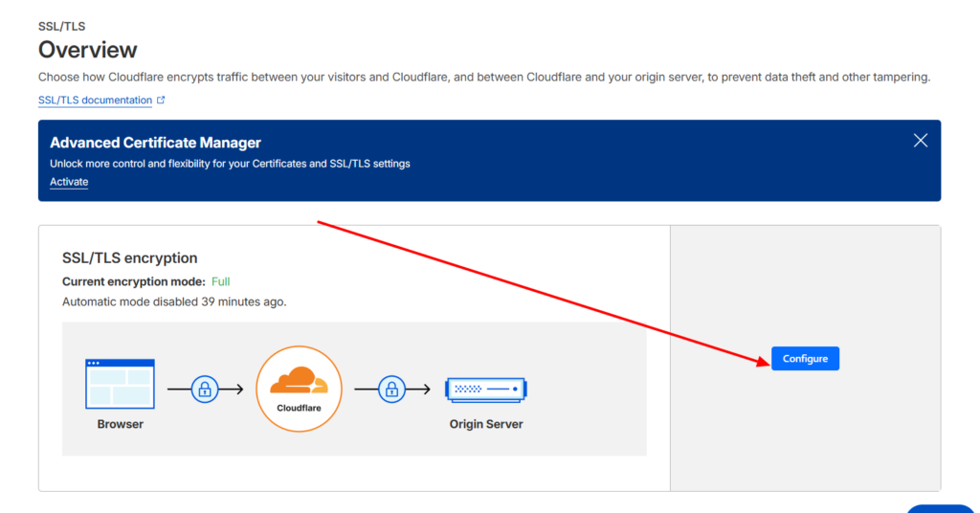Click the Origin Server rack icon
This screenshot has height=513, width=980.
click(486, 390)
